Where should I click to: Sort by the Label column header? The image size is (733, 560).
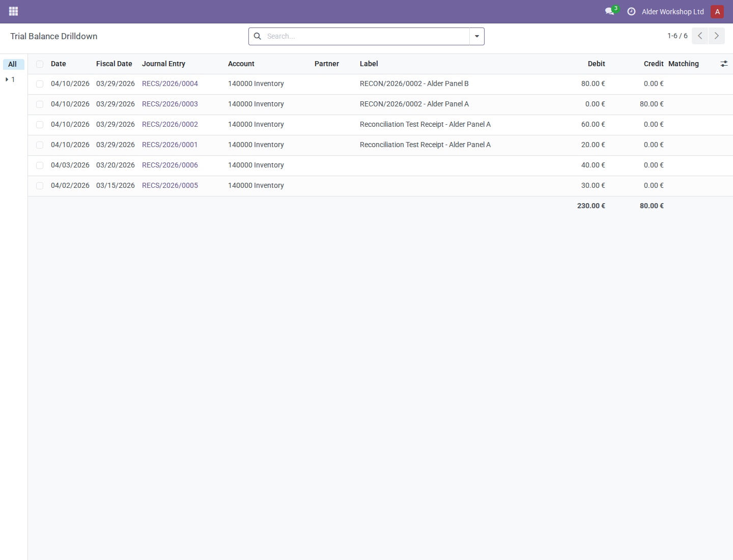point(369,64)
